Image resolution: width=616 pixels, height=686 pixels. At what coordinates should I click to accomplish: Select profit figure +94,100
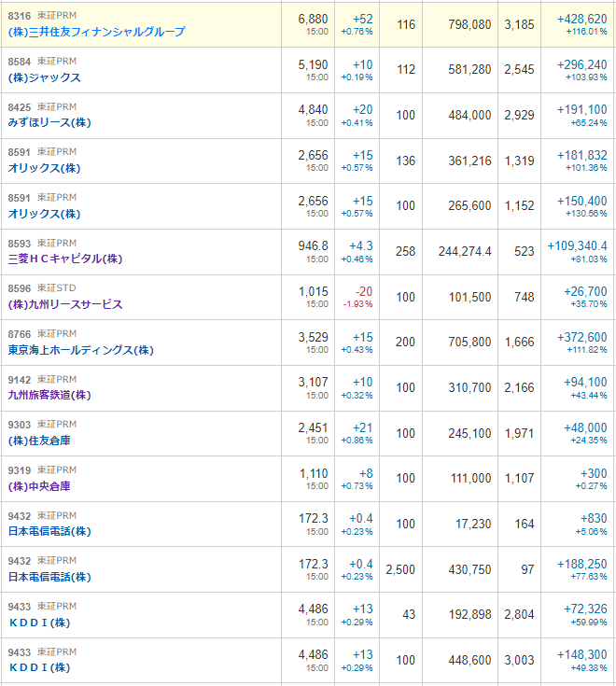tap(585, 383)
